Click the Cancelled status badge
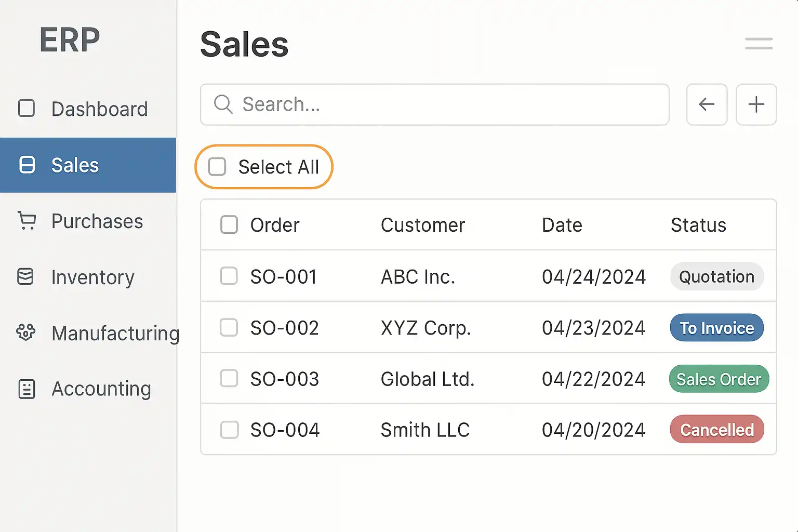This screenshot has height=532, width=798. click(716, 430)
